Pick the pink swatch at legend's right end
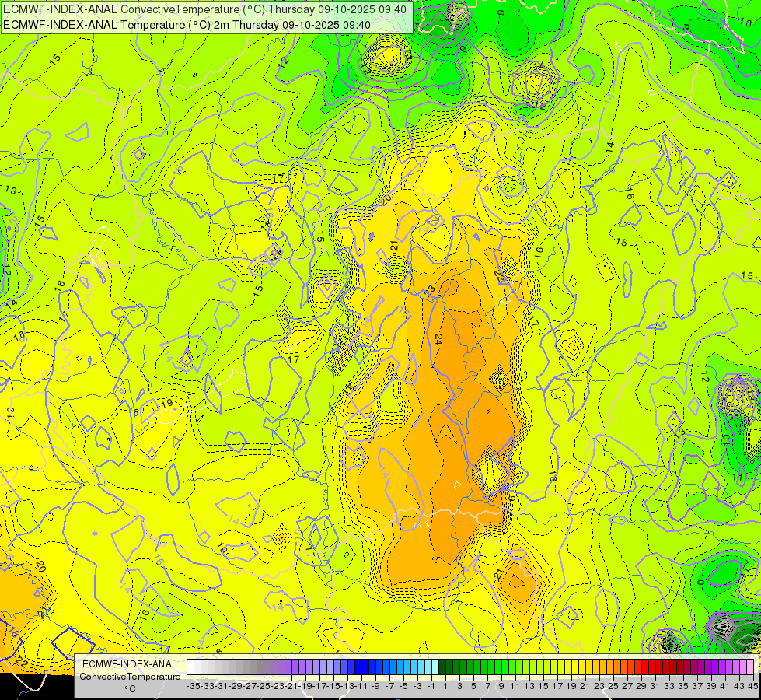Image resolution: width=761 pixels, height=700 pixels. (x=750, y=667)
